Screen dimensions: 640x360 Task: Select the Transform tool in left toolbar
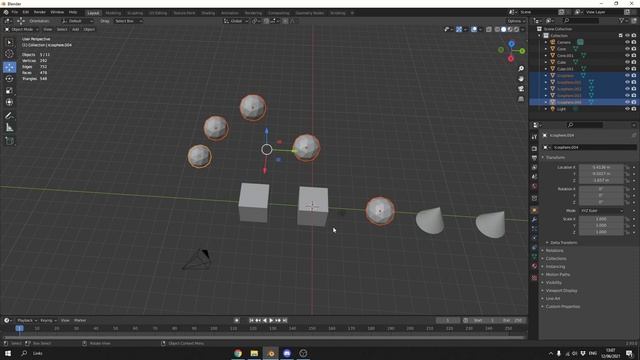9,102
